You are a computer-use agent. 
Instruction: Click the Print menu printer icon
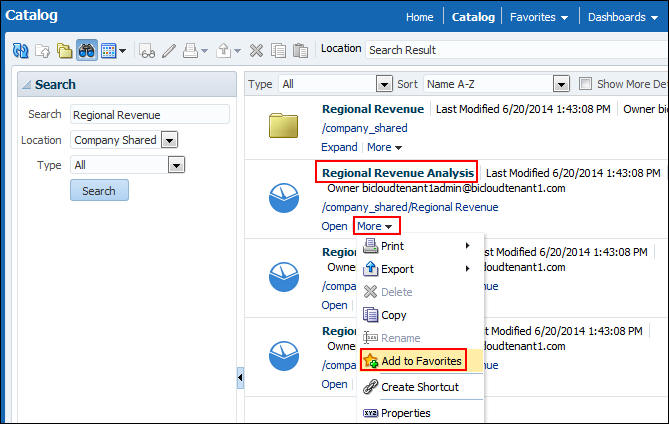(x=370, y=246)
